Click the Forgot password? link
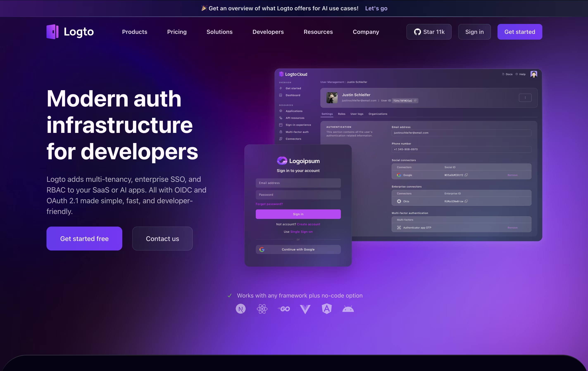Viewport: 588px width, 371px height. pyautogui.click(x=269, y=204)
